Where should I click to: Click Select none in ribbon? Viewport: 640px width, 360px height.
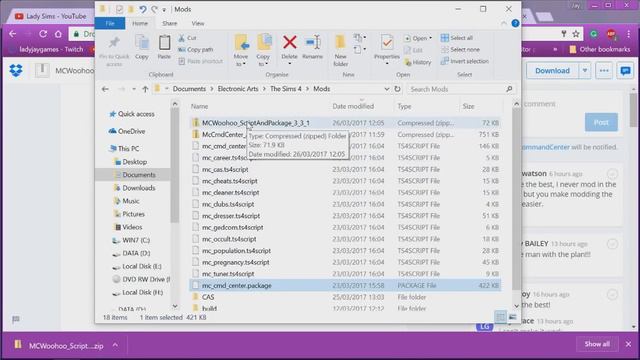click(460, 49)
